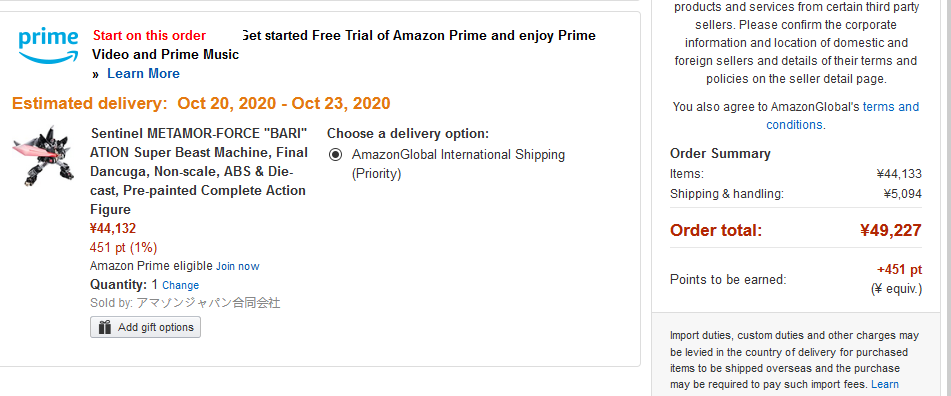Click the Points to be earned value
This screenshot has height=396, width=951.
click(x=899, y=270)
